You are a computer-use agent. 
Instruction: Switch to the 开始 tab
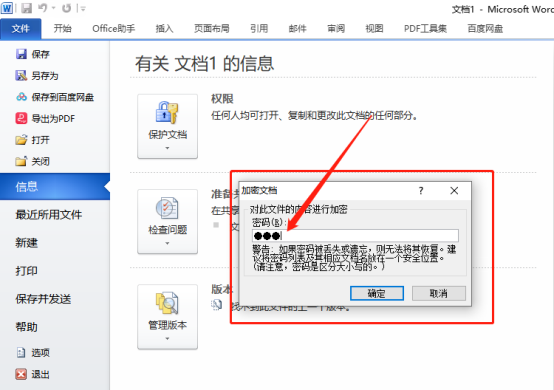click(x=63, y=29)
